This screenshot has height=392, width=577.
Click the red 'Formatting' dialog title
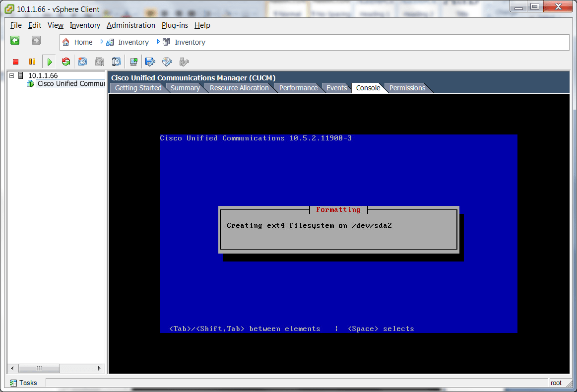[338, 210]
